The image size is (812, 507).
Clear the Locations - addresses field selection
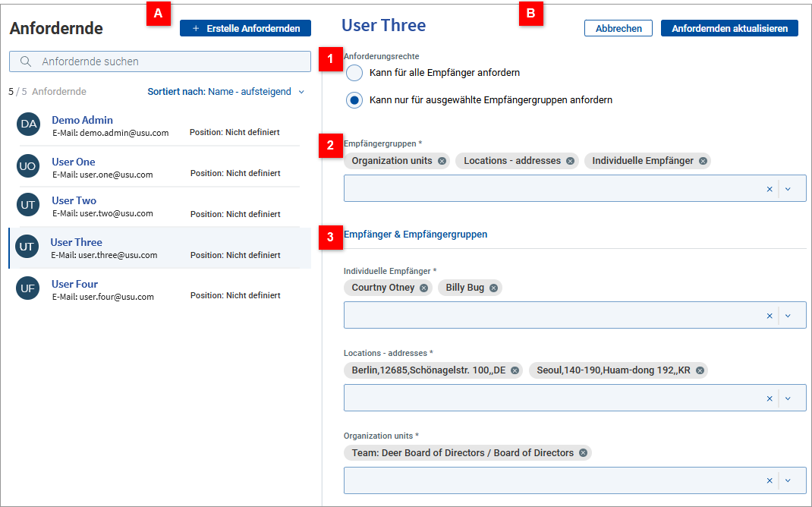770,398
